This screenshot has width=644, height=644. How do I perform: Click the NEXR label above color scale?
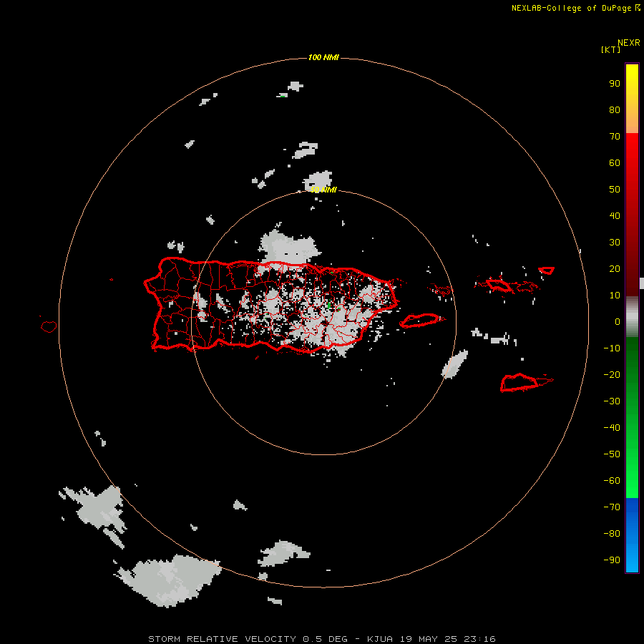pos(629,43)
